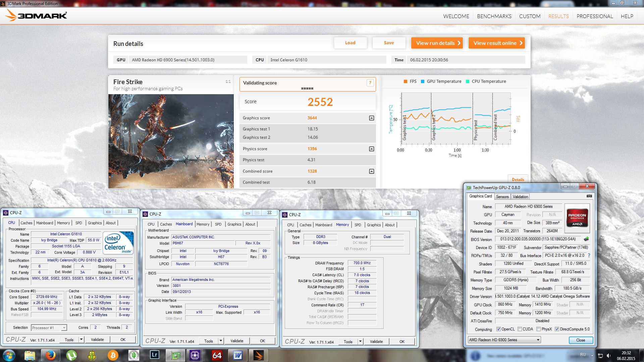
Task: Open Tools dropdown arrow in Memory window
Action: [360, 342]
